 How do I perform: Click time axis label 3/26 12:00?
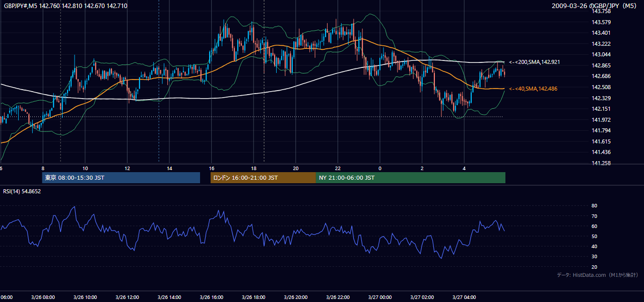[127, 297]
